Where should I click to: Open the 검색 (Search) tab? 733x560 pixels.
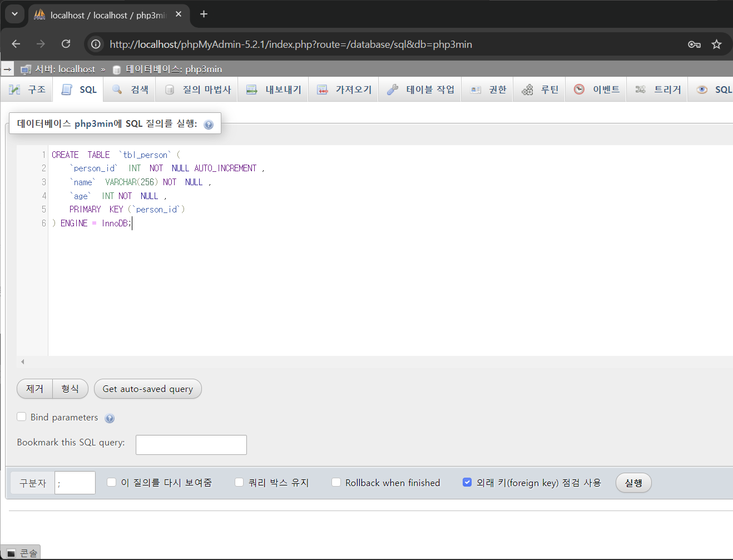(x=130, y=90)
